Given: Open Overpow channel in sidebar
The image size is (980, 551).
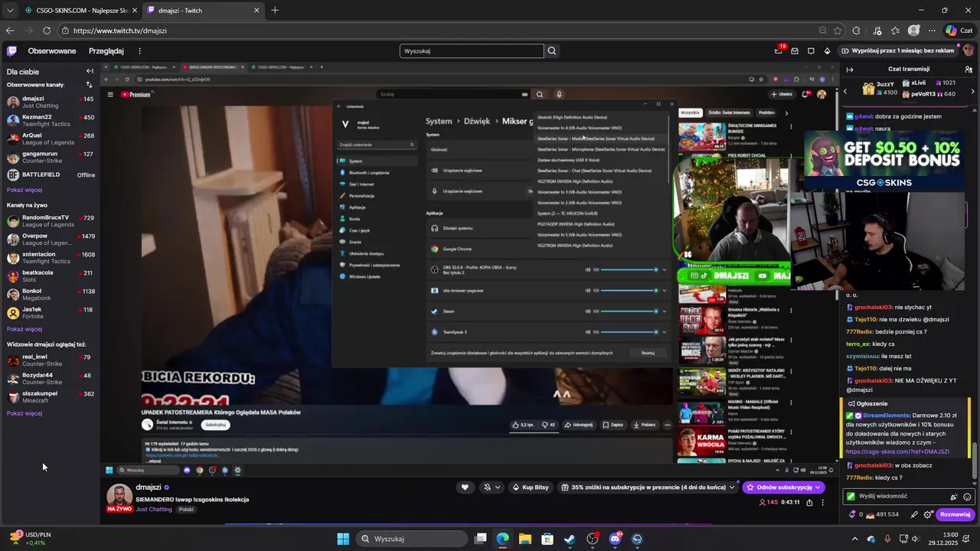Looking at the screenshot, I should coord(50,240).
